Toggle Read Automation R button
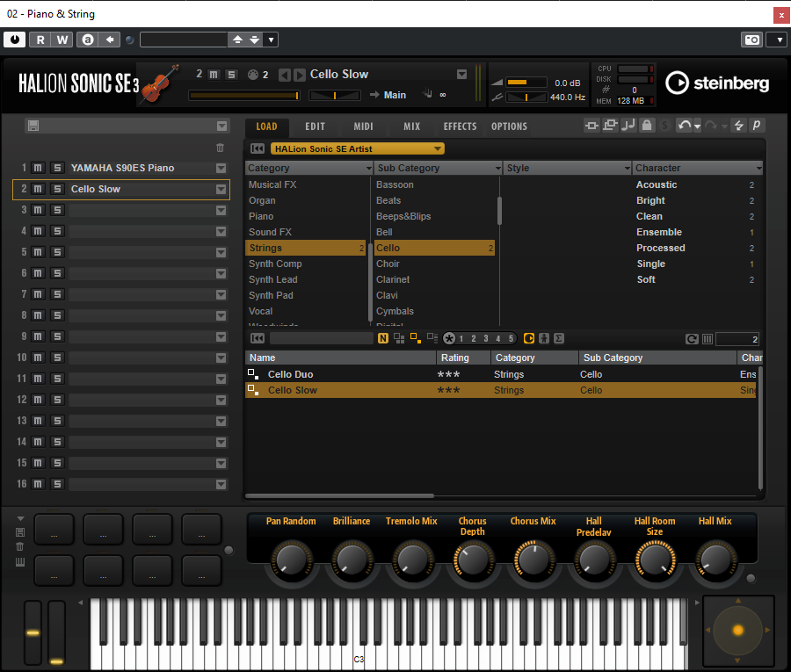 click(40, 40)
